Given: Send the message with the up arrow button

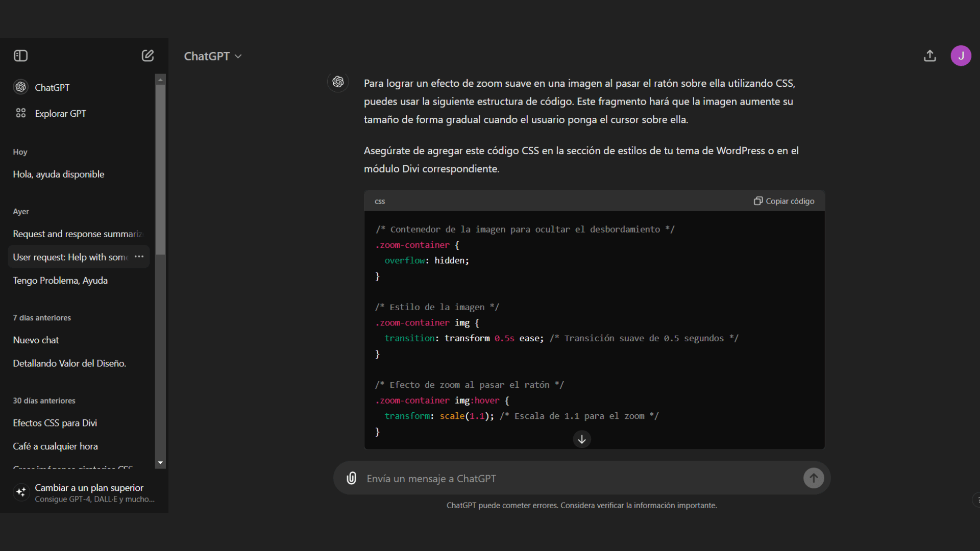Looking at the screenshot, I should [814, 478].
